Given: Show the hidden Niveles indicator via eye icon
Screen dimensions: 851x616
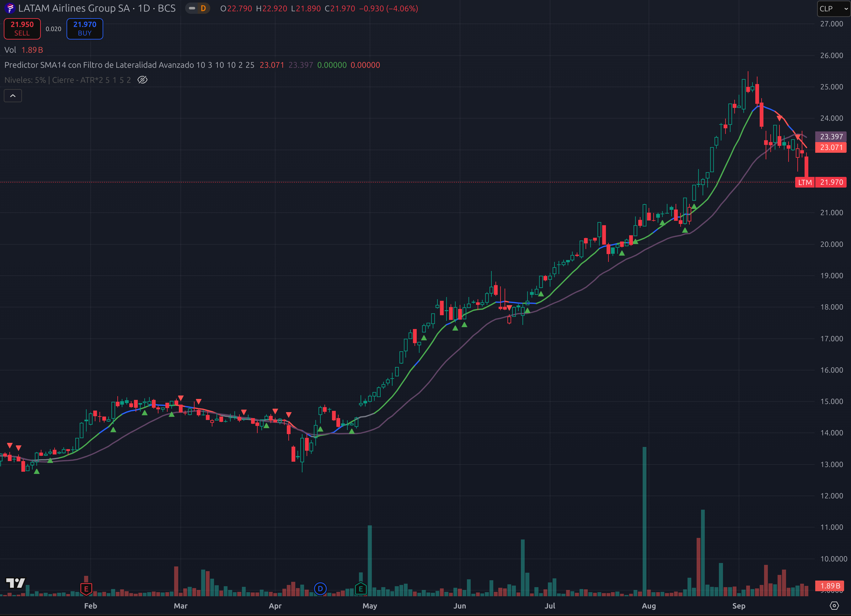Looking at the screenshot, I should 142,80.
